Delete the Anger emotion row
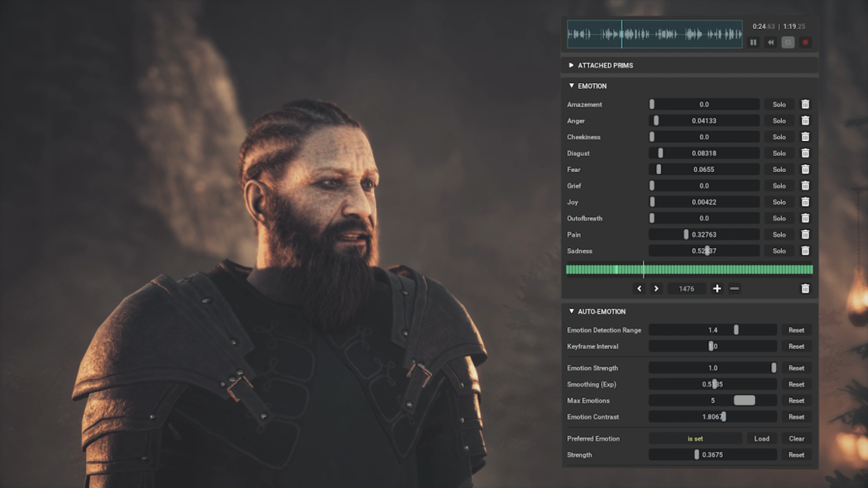Viewport: 868px width, 488px height. (x=805, y=121)
